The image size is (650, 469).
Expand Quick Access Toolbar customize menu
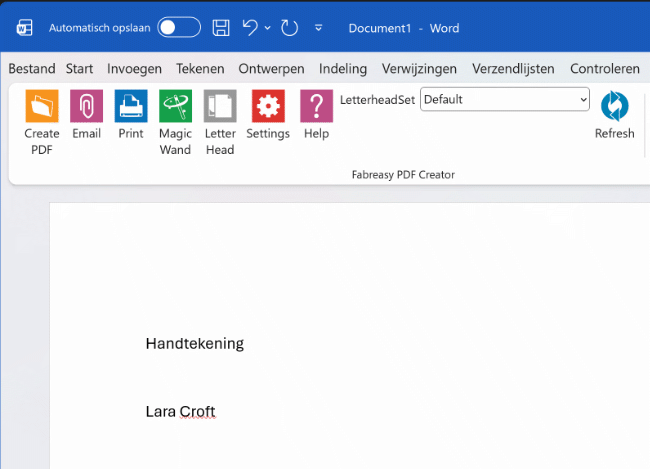318,28
